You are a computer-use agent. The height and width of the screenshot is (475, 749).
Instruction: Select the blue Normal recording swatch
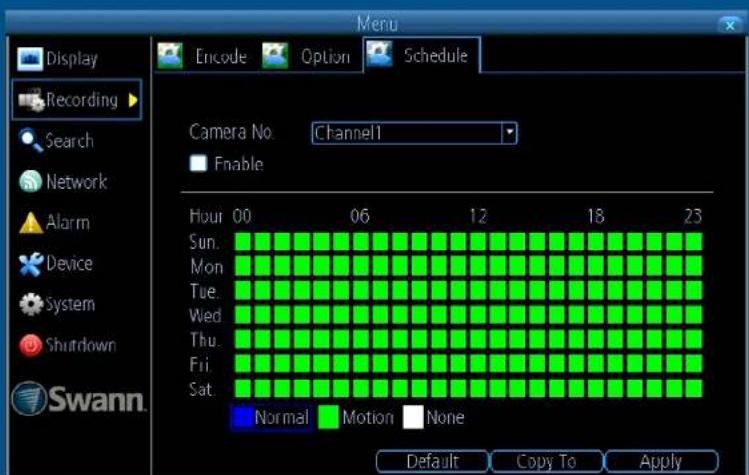242,417
